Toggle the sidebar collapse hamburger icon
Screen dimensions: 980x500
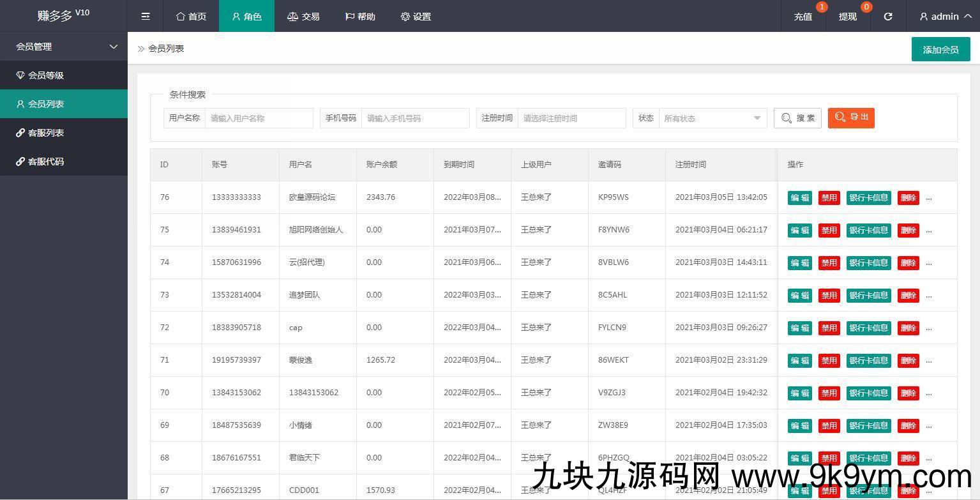pos(146,17)
